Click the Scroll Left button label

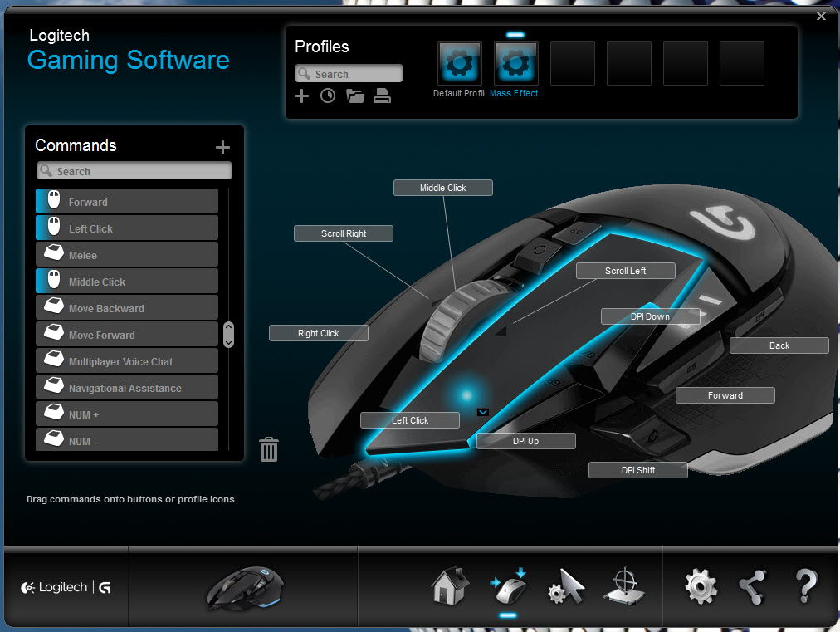point(625,271)
